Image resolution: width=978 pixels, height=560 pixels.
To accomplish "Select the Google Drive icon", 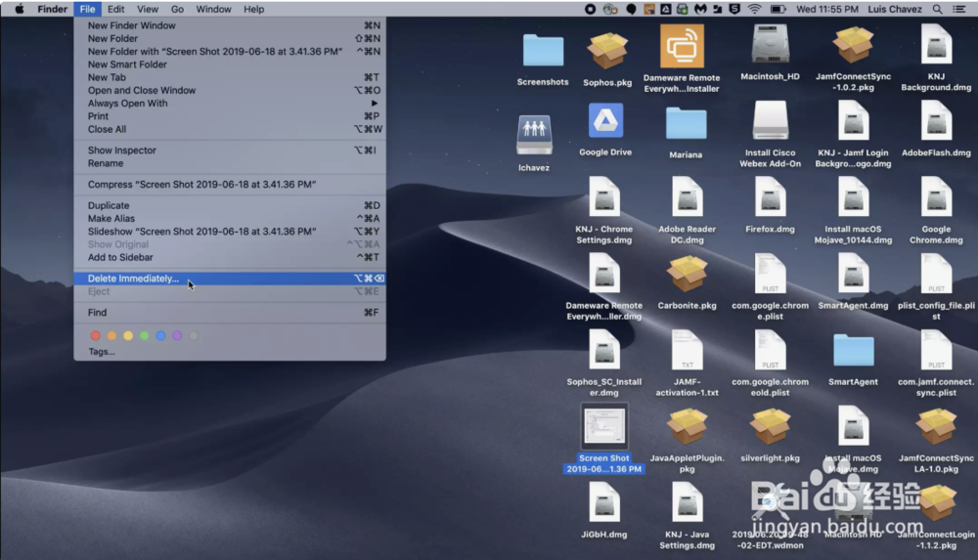I will coord(605,121).
